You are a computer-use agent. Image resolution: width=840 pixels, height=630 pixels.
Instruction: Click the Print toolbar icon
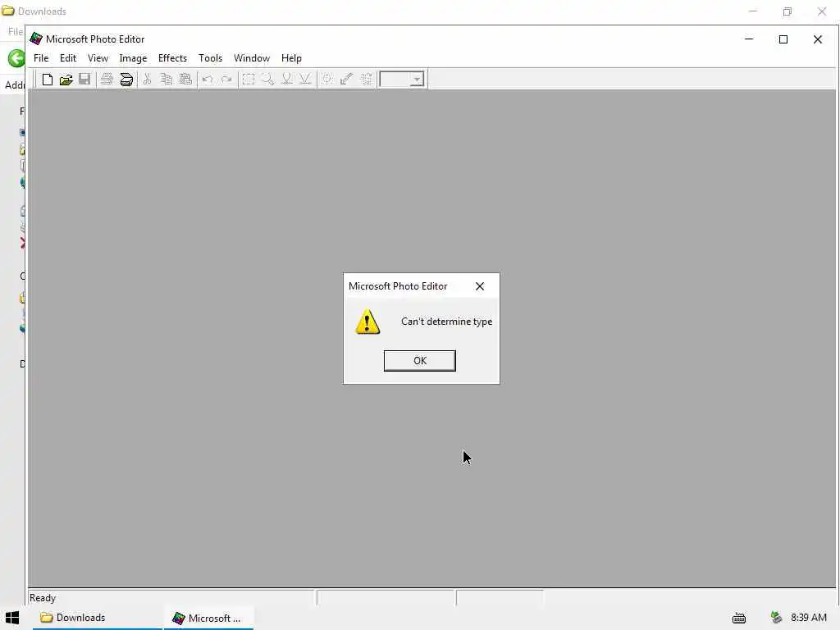click(107, 80)
